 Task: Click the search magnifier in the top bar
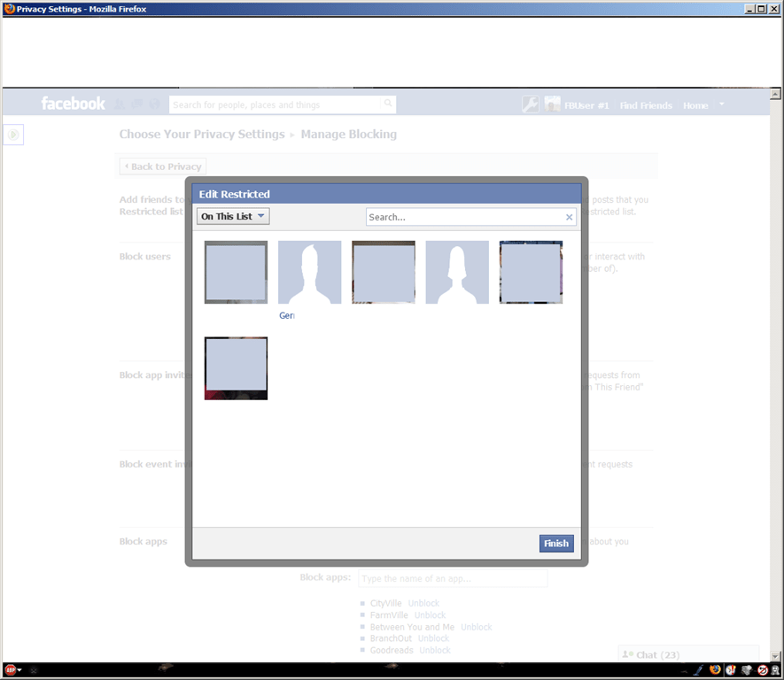click(x=388, y=104)
